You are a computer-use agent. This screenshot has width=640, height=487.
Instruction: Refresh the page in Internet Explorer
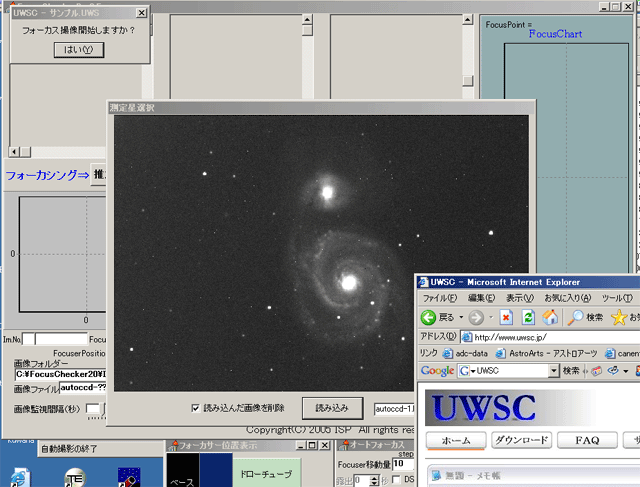[x=528, y=318]
